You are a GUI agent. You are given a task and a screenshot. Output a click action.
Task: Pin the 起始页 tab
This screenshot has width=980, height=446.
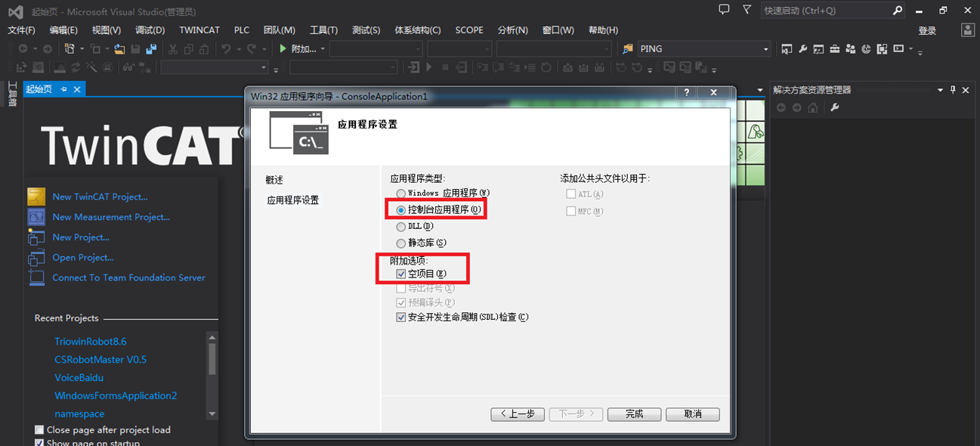point(63,89)
